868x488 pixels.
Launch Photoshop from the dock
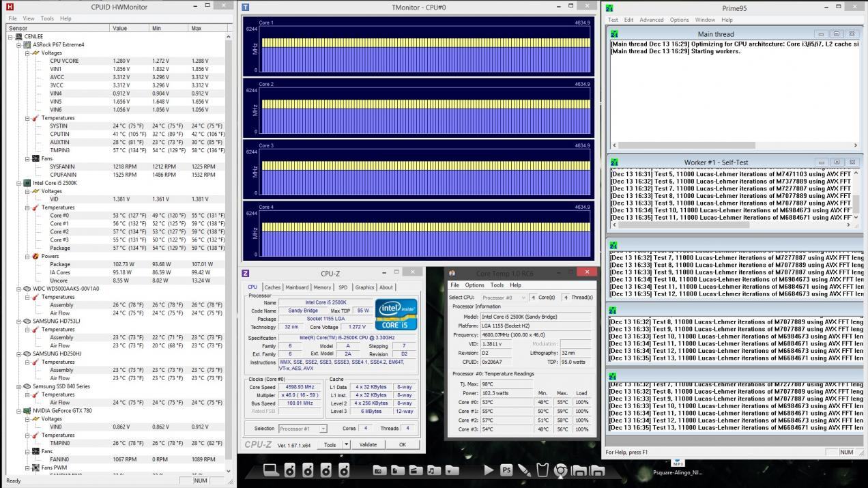[x=506, y=470]
